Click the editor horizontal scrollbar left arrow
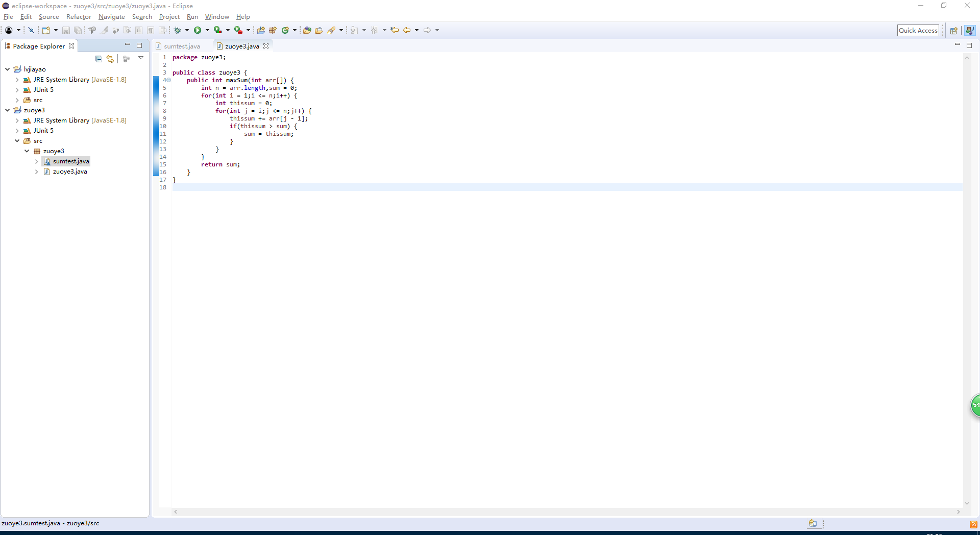This screenshot has width=980, height=535. point(176,512)
